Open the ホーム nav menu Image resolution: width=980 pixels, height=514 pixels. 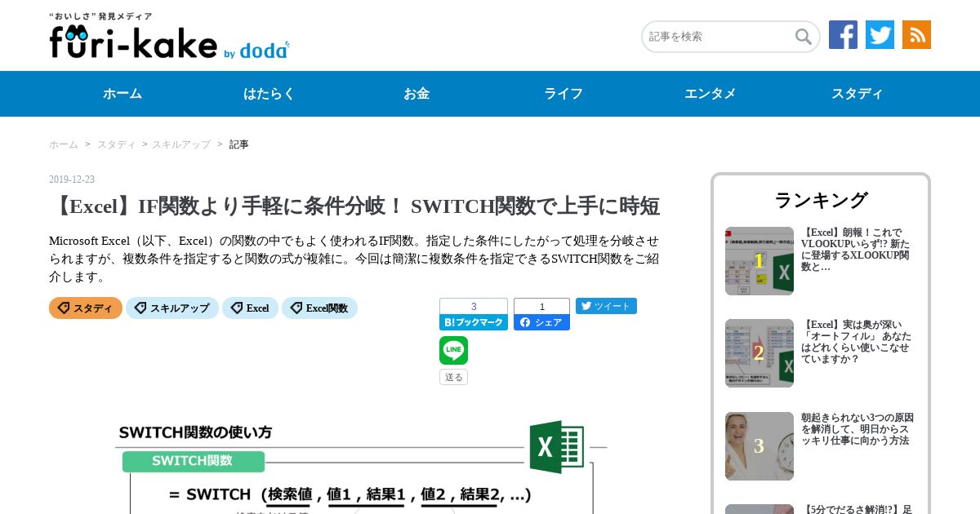click(122, 94)
